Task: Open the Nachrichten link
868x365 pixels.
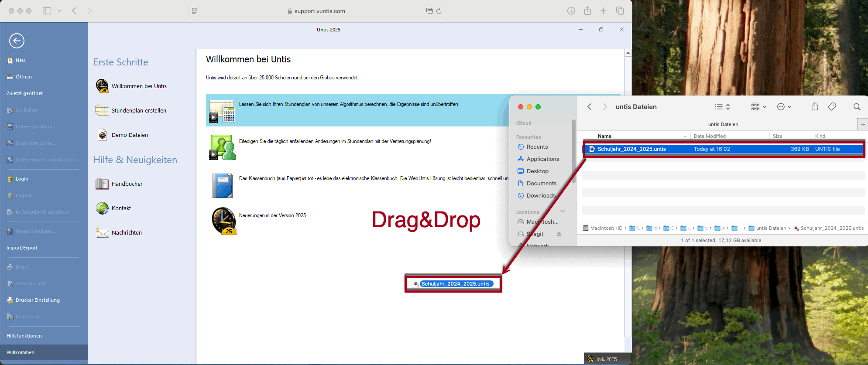Action: (127, 232)
